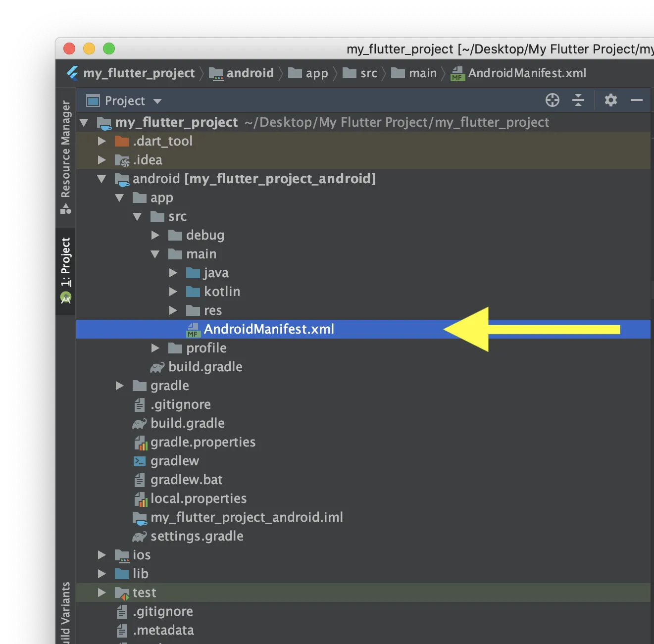Hide the Project panel with minus icon
The height and width of the screenshot is (644, 654).
(637, 100)
